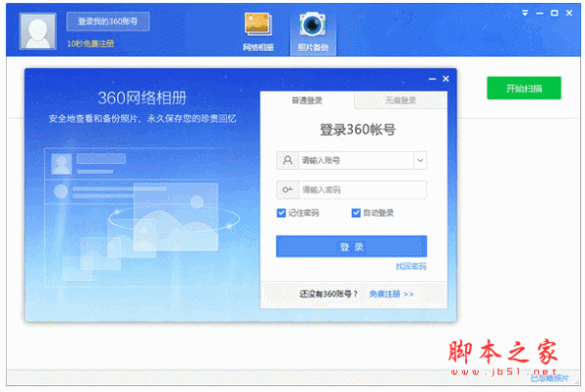Start scanning with the green 开始扫描 button
The image size is (585, 392).
point(524,88)
